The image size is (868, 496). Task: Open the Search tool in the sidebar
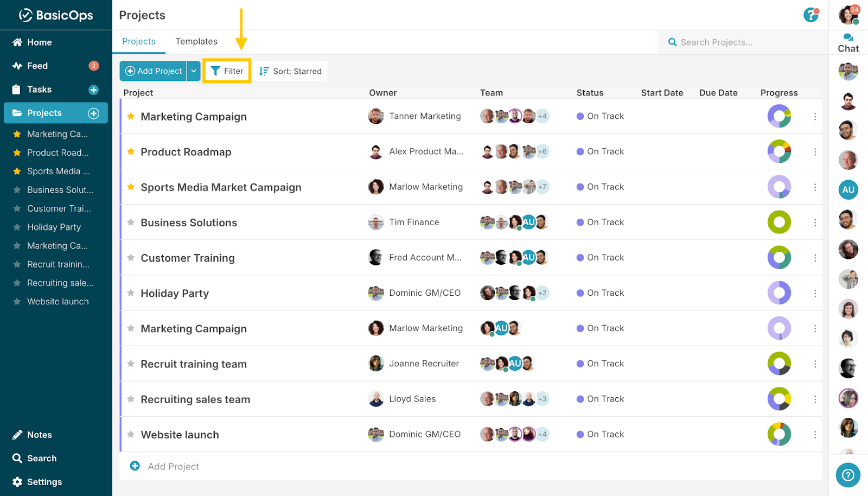42,458
